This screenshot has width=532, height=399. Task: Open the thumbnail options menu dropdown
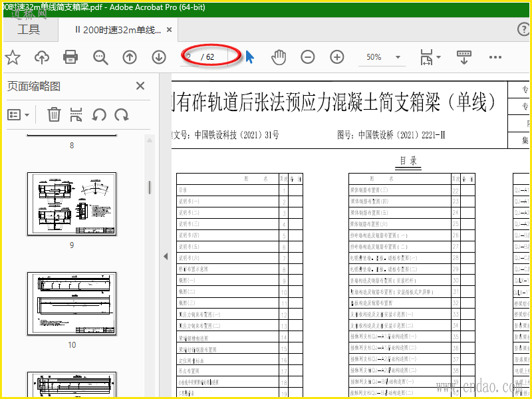pos(19,114)
